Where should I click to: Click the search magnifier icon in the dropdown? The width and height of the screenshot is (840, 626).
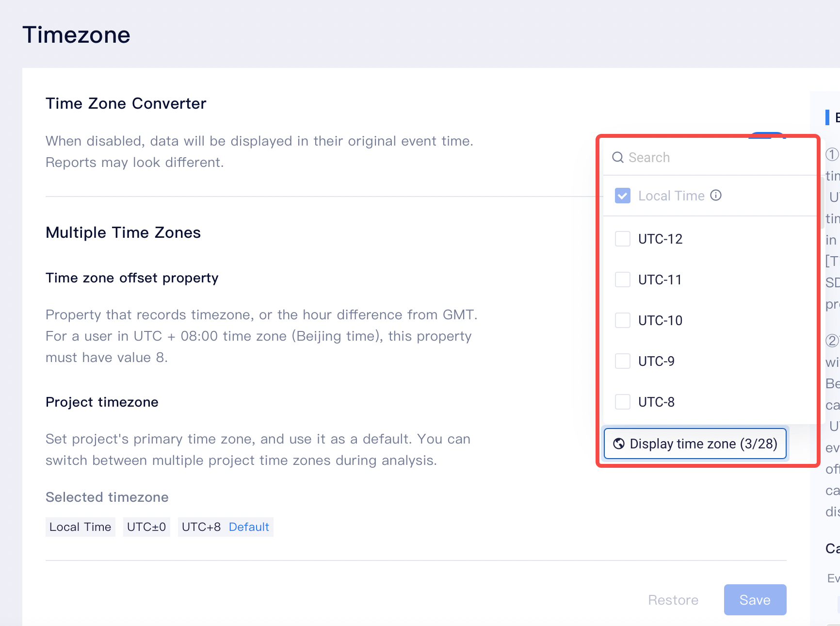(617, 157)
